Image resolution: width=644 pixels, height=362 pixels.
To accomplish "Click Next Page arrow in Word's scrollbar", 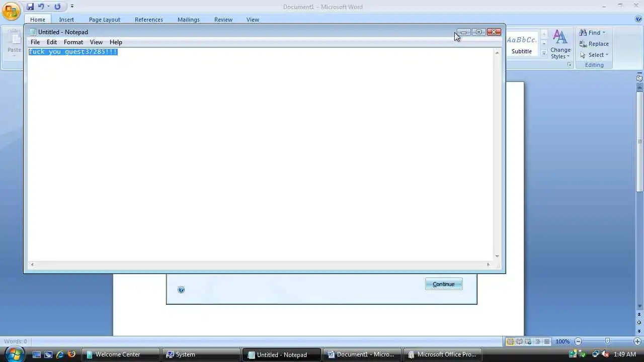I will 639,331.
